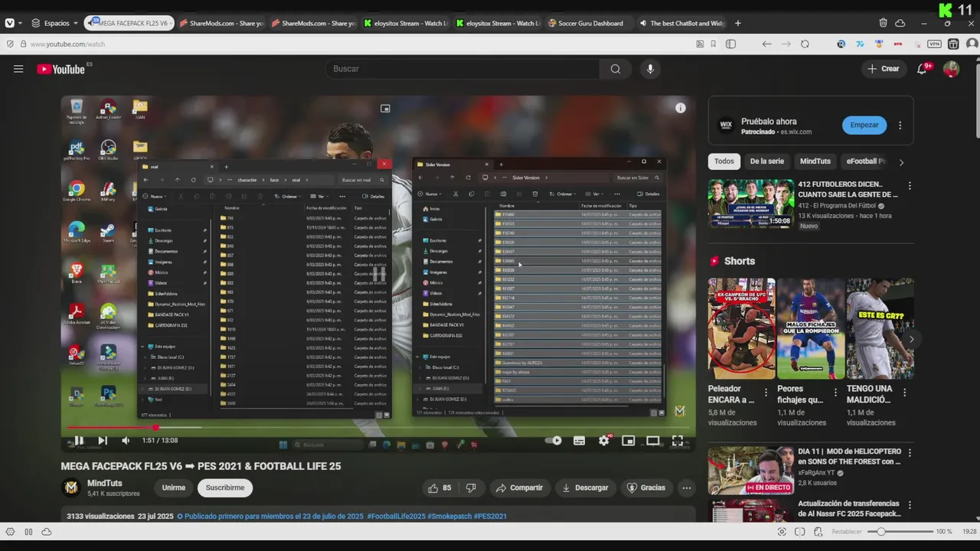980x551 pixels.
Task: Open the Espacios workspaces dropdown
Action: click(54, 23)
